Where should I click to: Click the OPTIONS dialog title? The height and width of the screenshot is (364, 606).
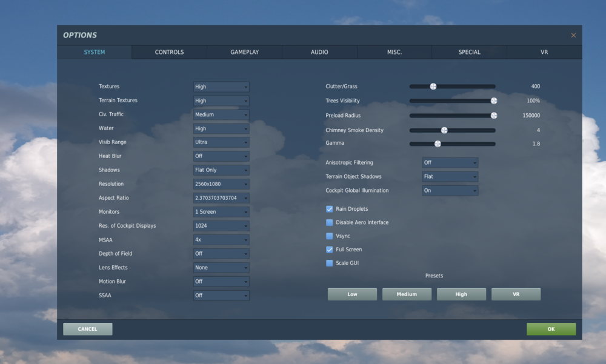[x=80, y=35]
